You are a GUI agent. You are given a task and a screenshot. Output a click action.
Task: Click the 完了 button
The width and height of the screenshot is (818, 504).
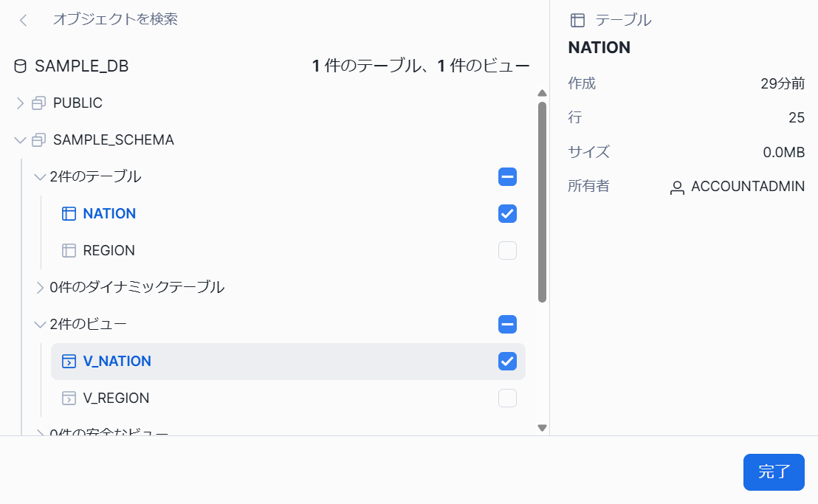[774, 472]
